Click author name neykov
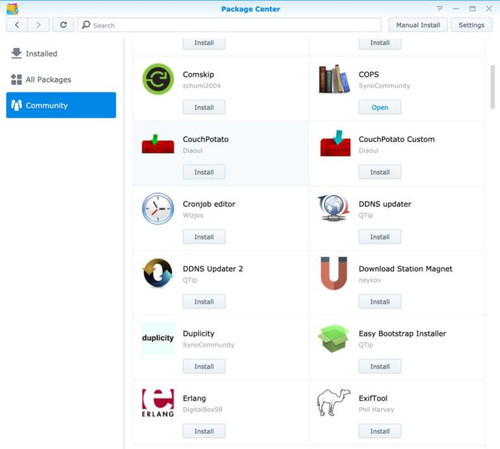This screenshot has height=449, width=500. pos(370,280)
